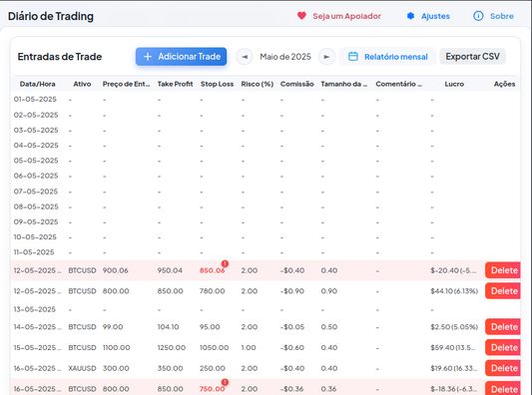The width and height of the screenshot is (532, 395).
Task: Click entry price 900.06
Action: [x=116, y=270]
